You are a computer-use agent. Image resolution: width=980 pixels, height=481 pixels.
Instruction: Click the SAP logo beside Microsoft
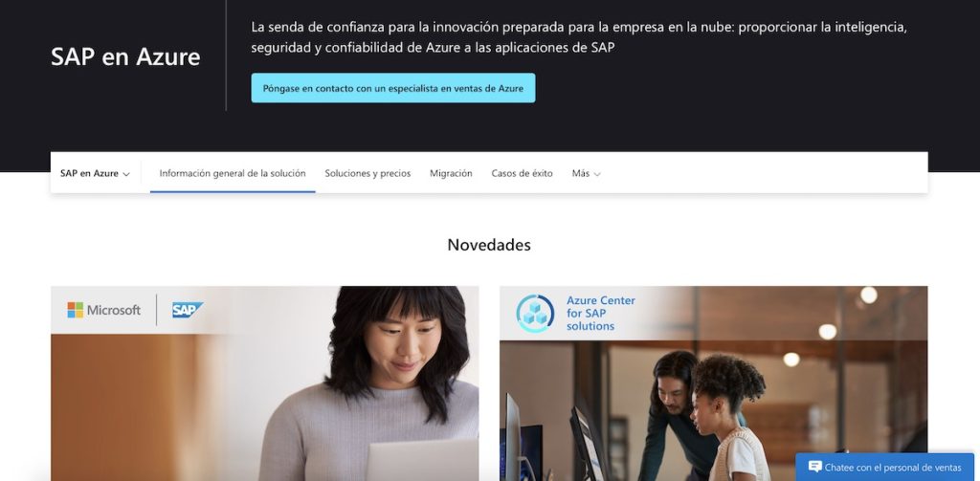[188, 310]
